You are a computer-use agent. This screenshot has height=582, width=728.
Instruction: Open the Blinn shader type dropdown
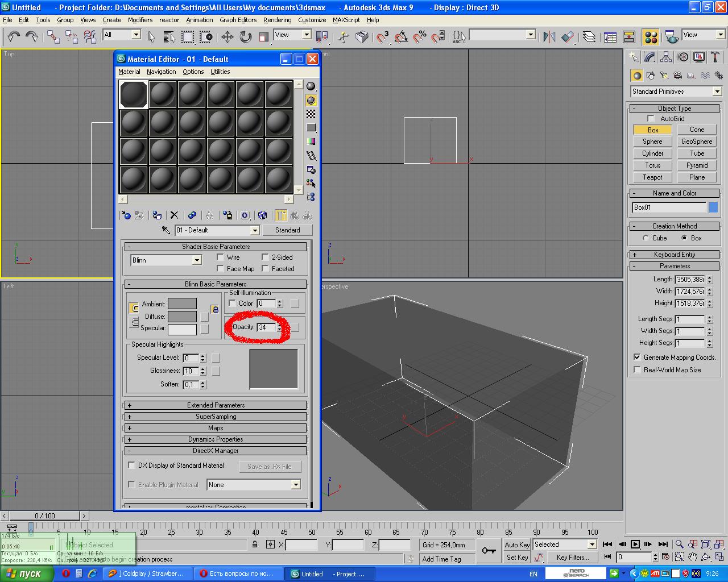tap(196, 260)
